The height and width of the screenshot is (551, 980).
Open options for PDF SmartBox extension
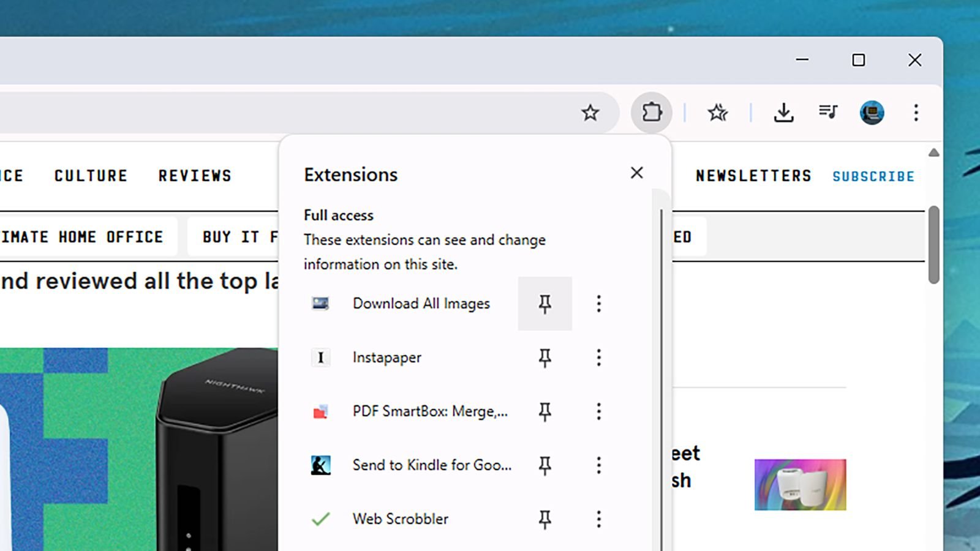coord(598,411)
